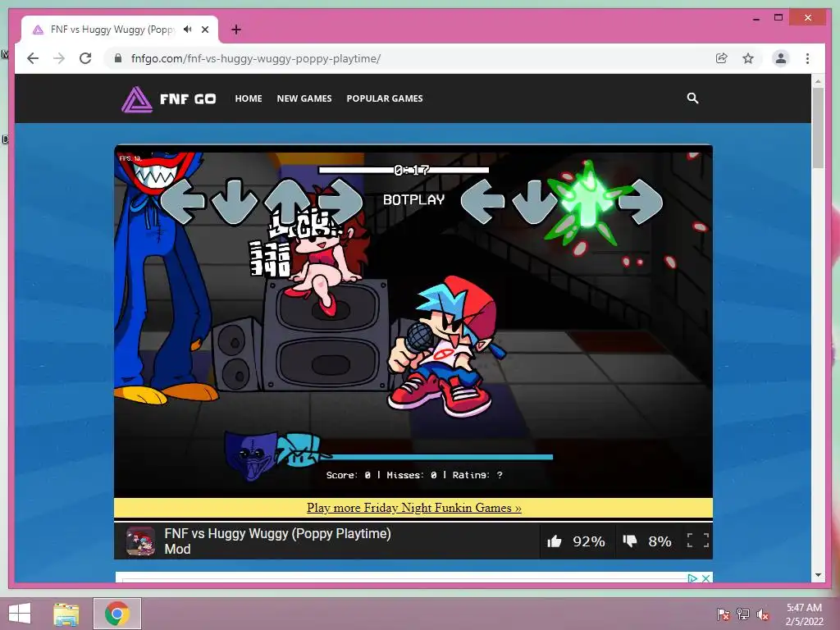View site info lock icon

(x=118, y=58)
